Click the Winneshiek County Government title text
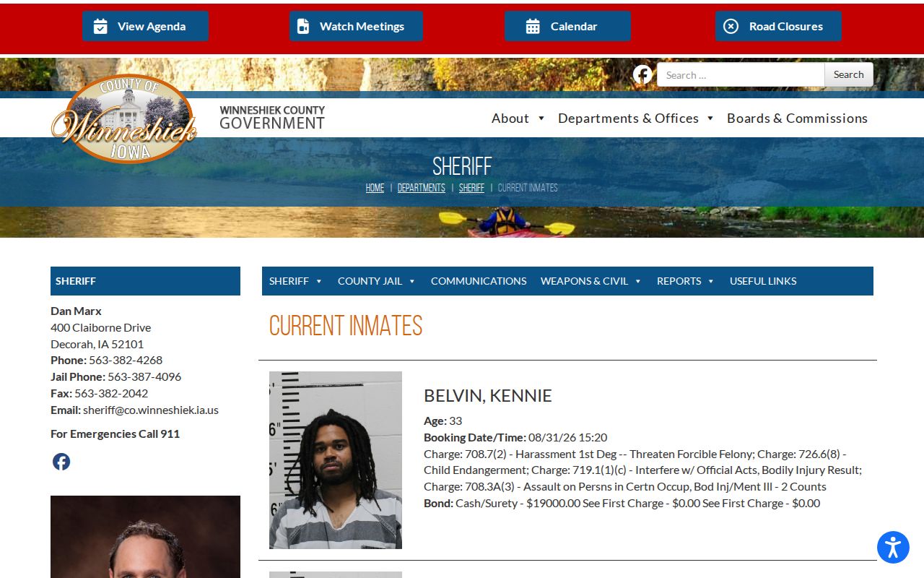Screen dimensions: 924x578 (272, 118)
